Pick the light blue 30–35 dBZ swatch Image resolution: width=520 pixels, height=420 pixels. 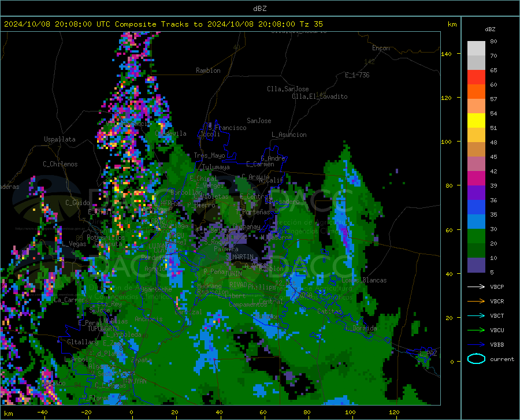pyautogui.click(x=476, y=222)
